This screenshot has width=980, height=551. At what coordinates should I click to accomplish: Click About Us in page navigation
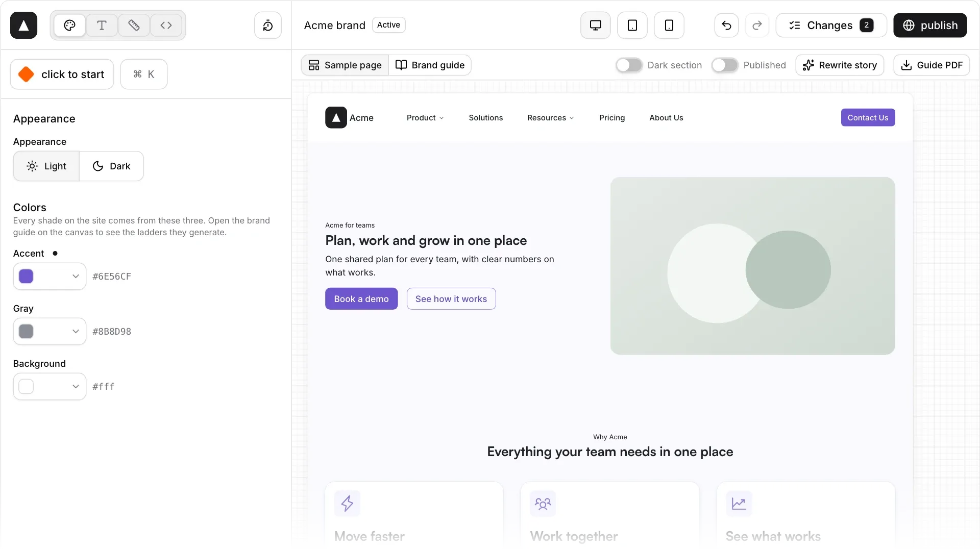pyautogui.click(x=666, y=117)
